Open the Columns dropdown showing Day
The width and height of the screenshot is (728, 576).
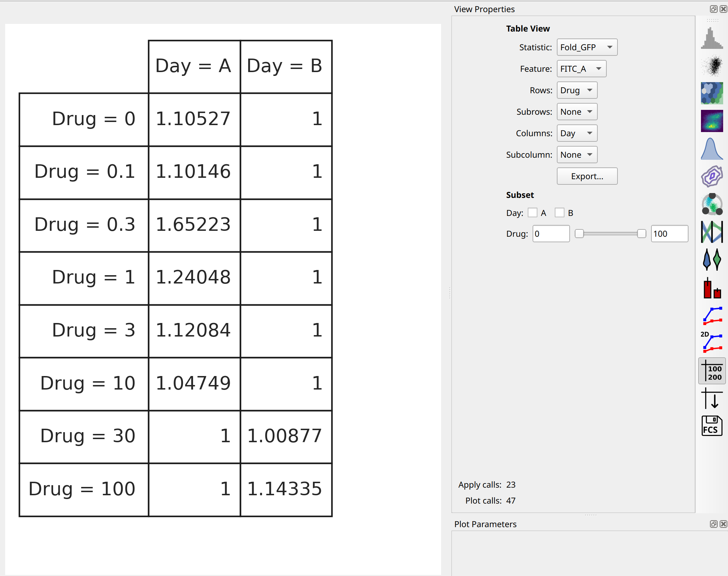577,133
